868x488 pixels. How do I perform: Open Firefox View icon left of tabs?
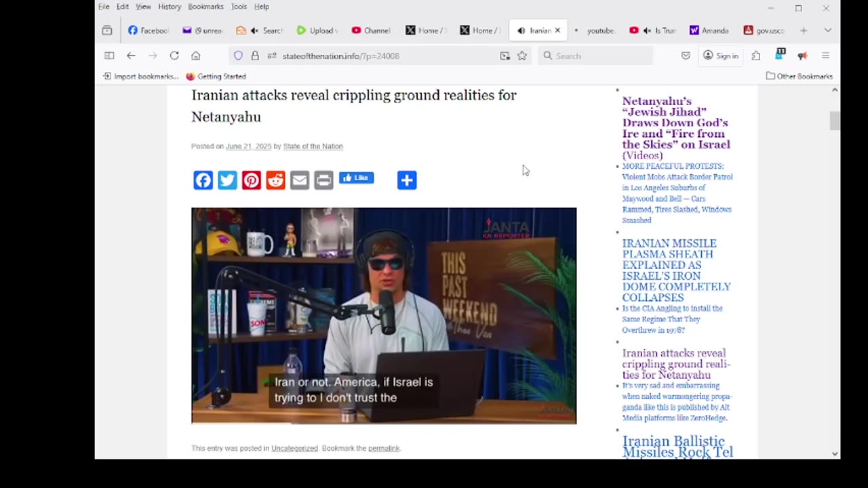[107, 30]
